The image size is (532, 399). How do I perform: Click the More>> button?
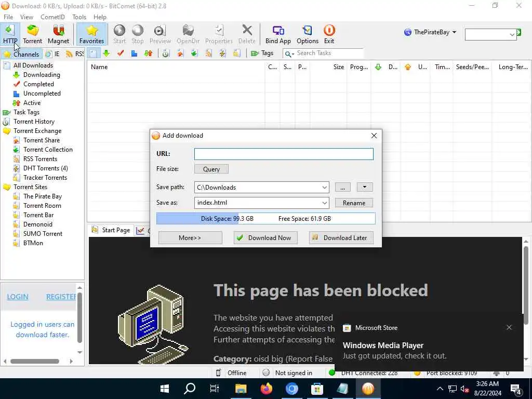190,238
